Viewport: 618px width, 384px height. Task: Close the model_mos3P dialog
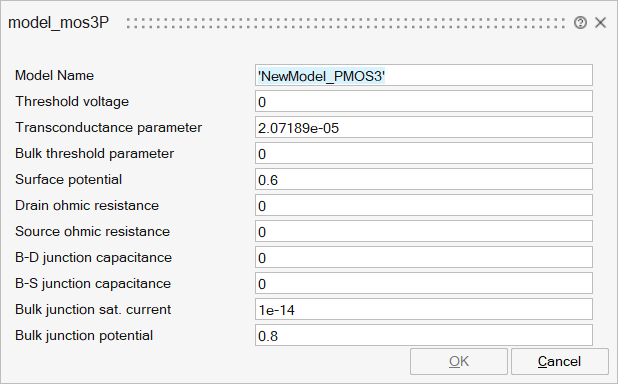[600, 23]
